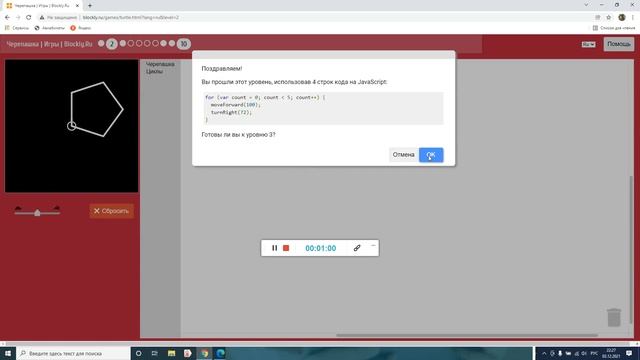Open Task View on the taskbar
The image size is (640, 360).
tap(155, 353)
